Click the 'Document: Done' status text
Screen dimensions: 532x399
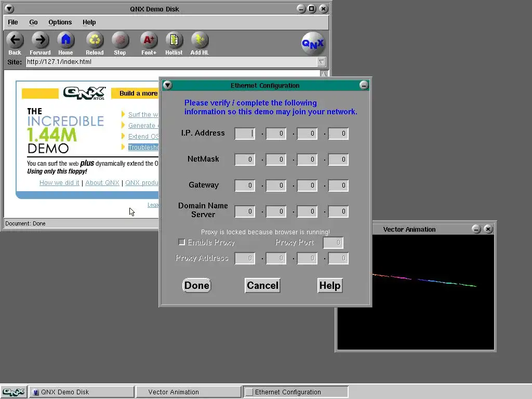pos(25,223)
